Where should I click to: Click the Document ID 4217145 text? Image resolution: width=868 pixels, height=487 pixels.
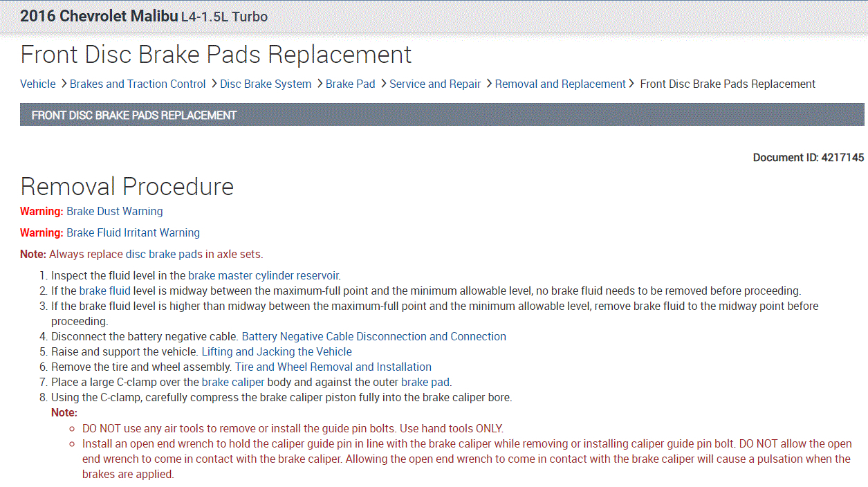pyautogui.click(x=808, y=158)
